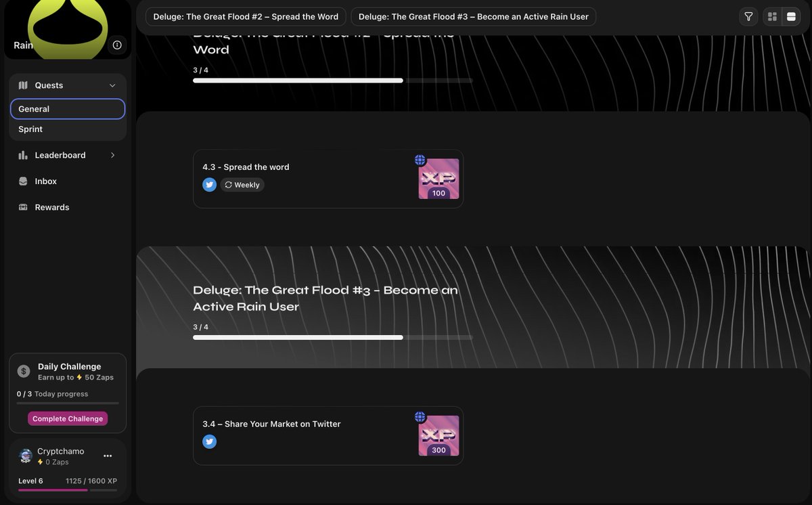Click Twitter icon on 3.4 quest
The width and height of the screenshot is (812, 505).
tap(210, 441)
